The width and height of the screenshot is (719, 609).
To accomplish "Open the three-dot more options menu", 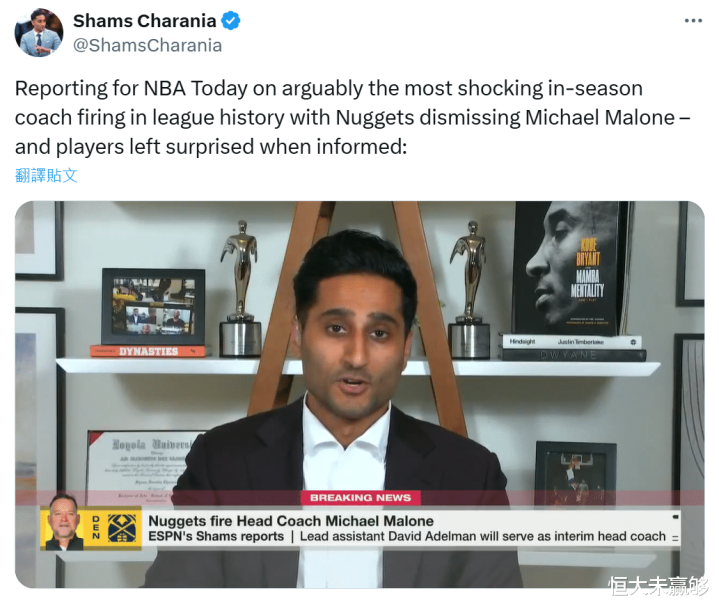I will pos(693,21).
